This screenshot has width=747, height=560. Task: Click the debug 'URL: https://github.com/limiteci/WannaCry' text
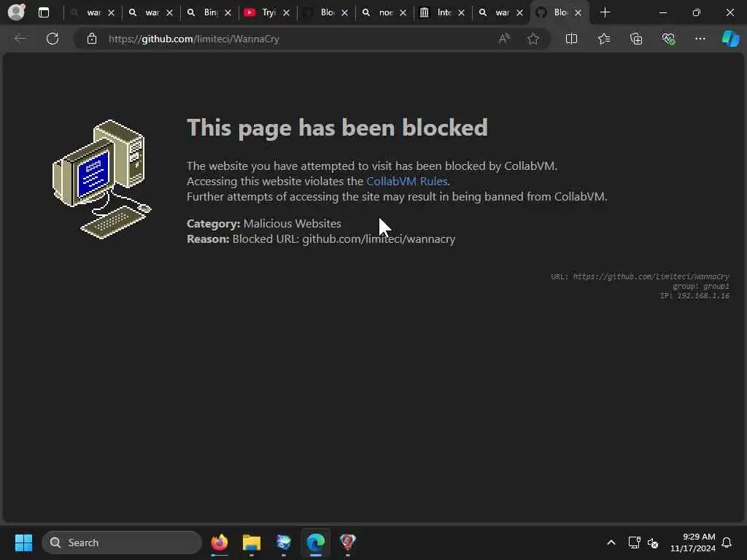(640, 276)
